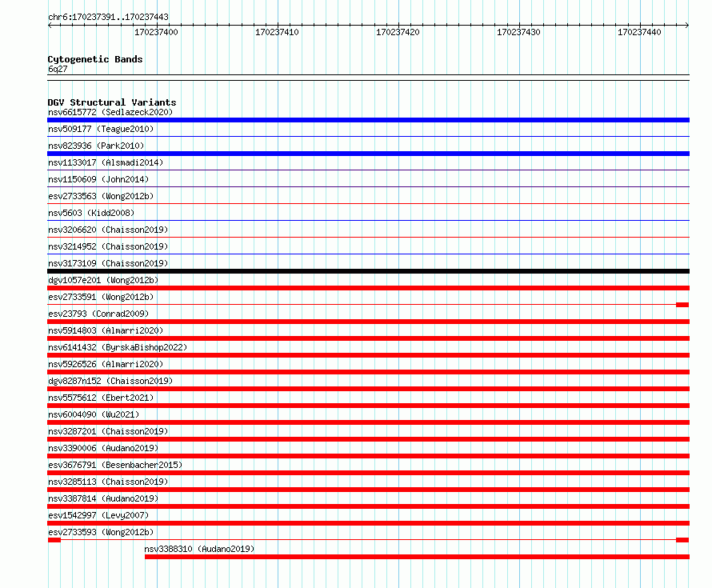Click the thick blue bar under nsv6615772
The height and width of the screenshot is (588, 712).
point(368,120)
